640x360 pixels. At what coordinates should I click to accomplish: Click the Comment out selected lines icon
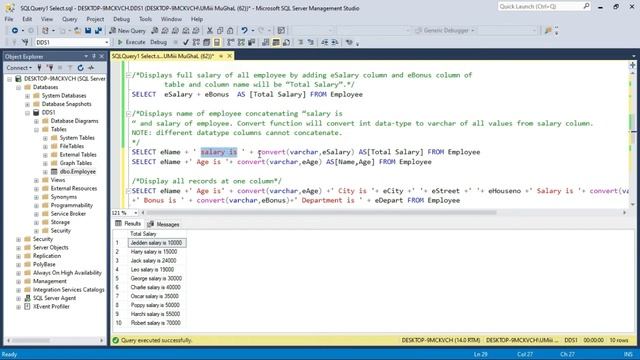300,42
